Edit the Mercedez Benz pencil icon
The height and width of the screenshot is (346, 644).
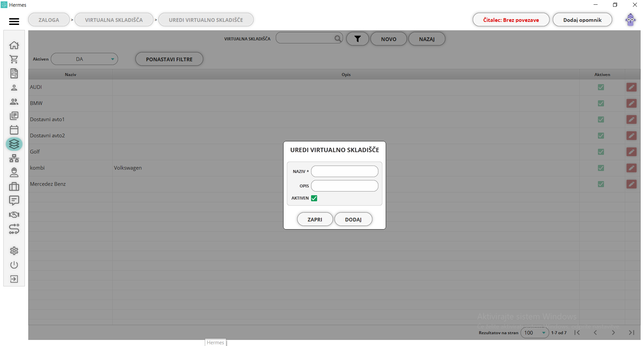(x=632, y=184)
